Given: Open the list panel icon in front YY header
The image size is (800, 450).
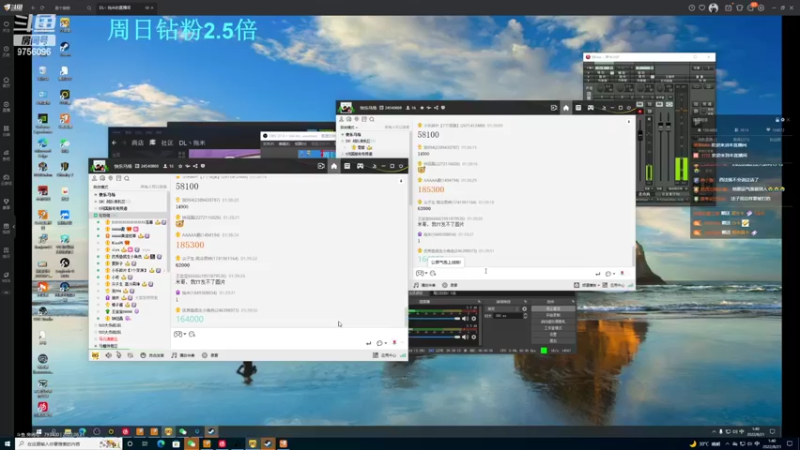Looking at the screenshot, I should [x=347, y=166].
